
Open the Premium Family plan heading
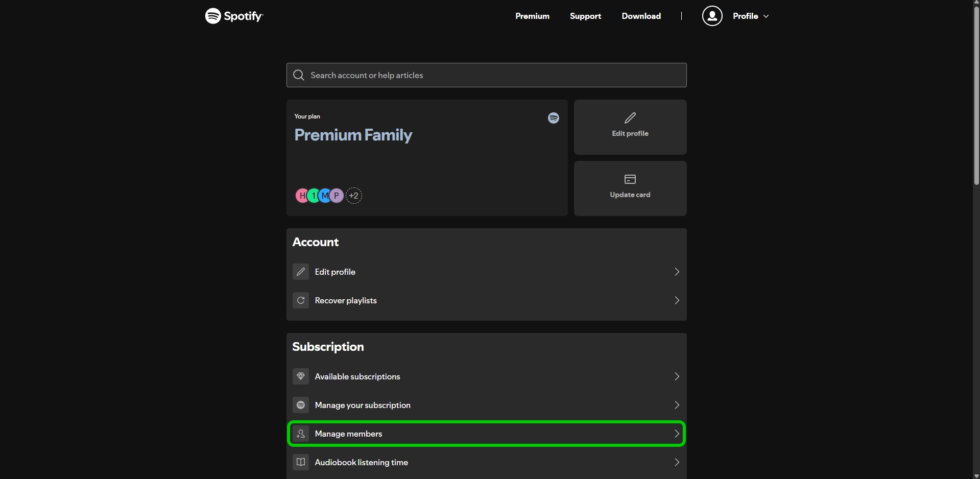(353, 135)
